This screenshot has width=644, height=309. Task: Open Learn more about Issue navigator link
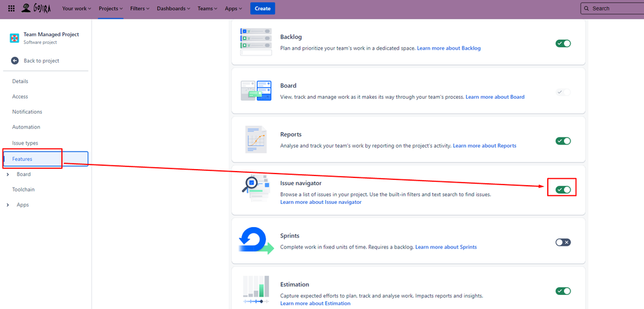[x=321, y=203]
